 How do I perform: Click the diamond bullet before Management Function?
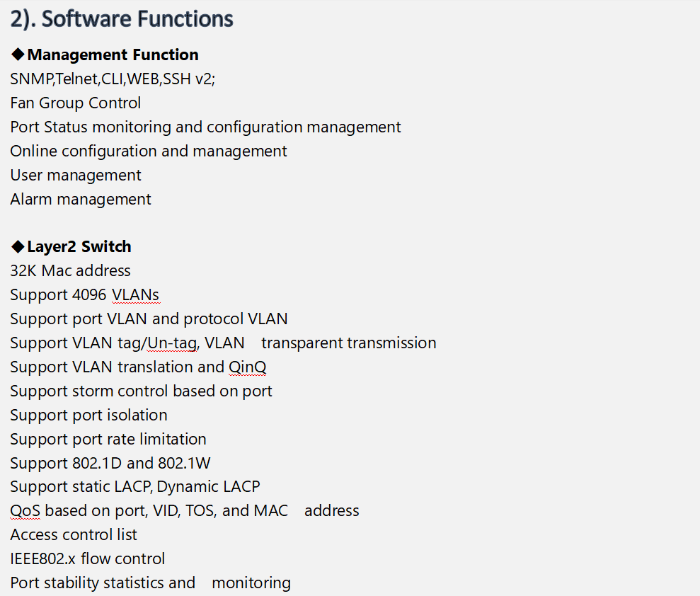coord(18,55)
